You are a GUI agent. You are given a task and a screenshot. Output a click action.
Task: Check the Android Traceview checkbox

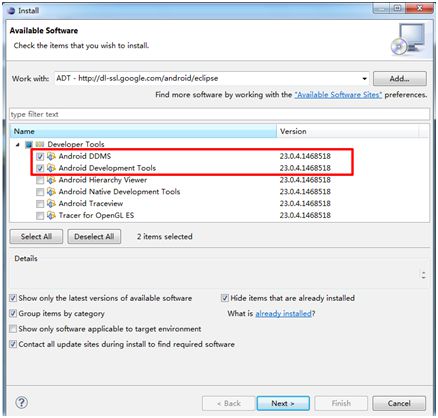40,204
